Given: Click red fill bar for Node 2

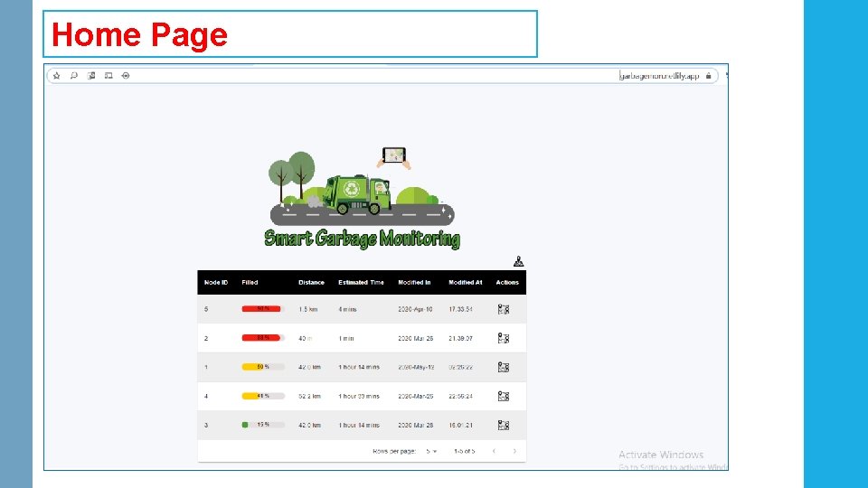Looking at the screenshot, I should 263,337.
